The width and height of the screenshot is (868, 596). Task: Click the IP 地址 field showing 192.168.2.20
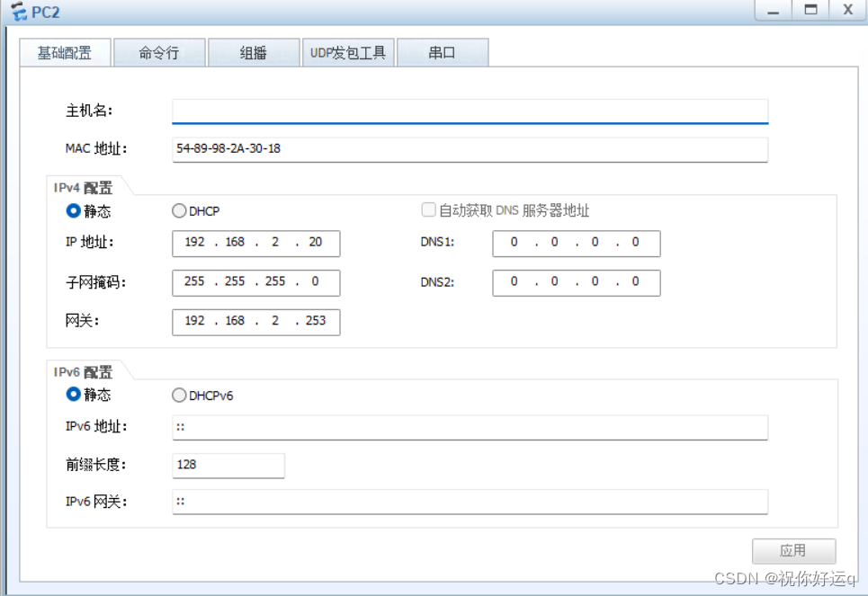[255, 243]
